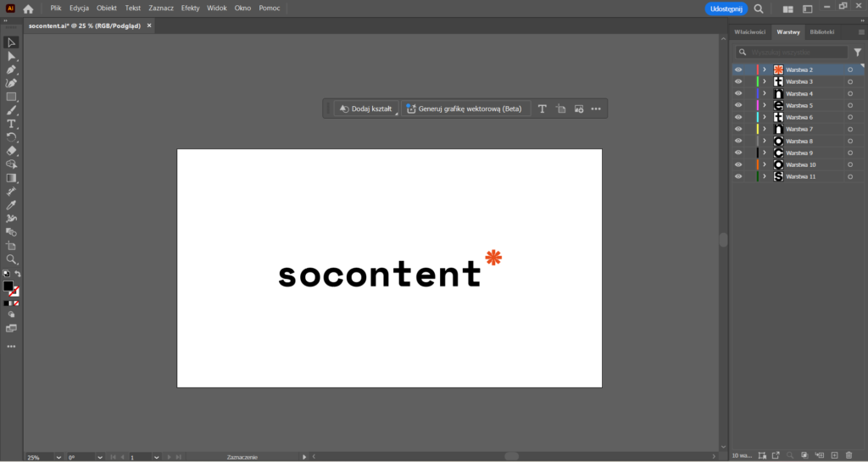
Task: Open more options in the contextual task bar
Action: click(596, 109)
